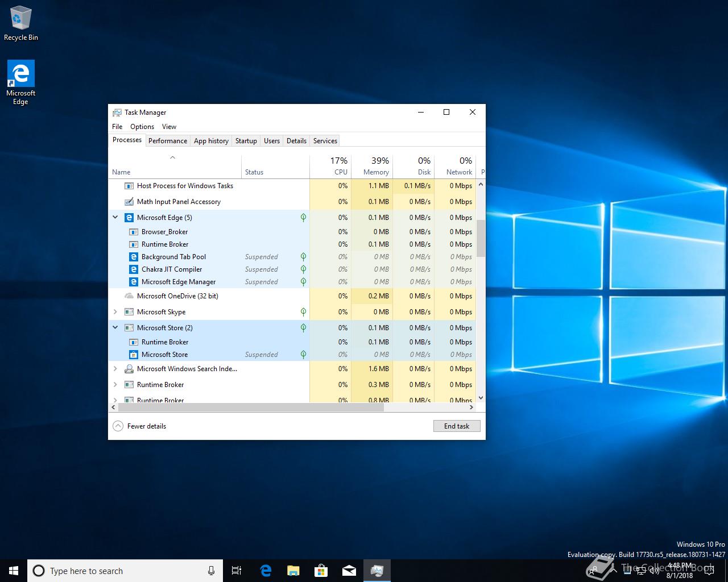728x582 pixels.
Task: Click the vertical scrollbar down arrow
Action: click(481, 398)
